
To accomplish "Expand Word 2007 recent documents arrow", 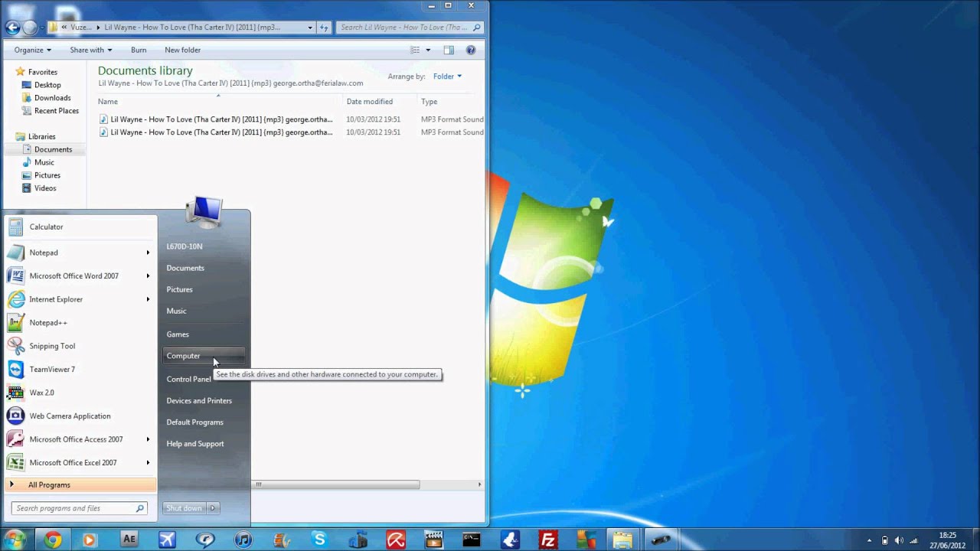I will tap(148, 275).
